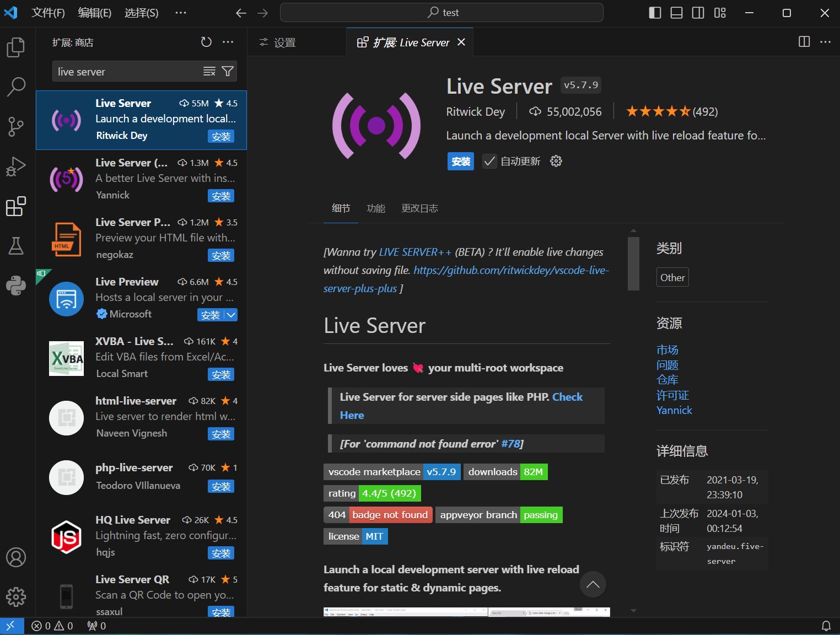Click the remote window status bar icon

12,626
